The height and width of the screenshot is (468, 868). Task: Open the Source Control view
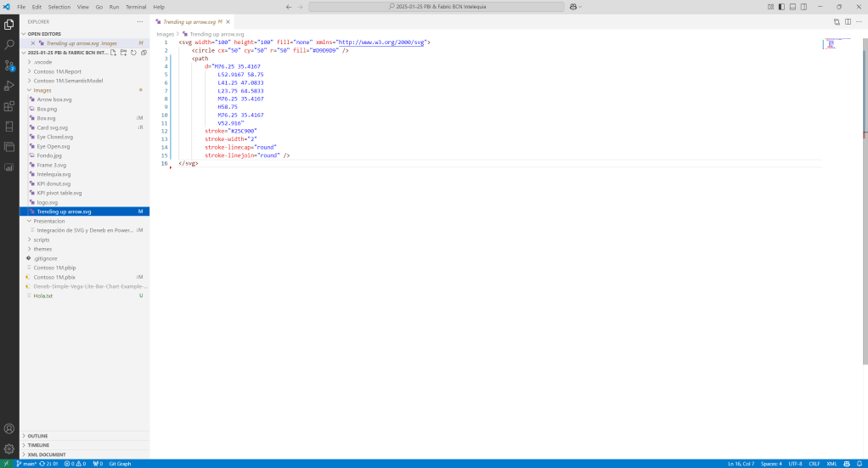click(x=9, y=65)
